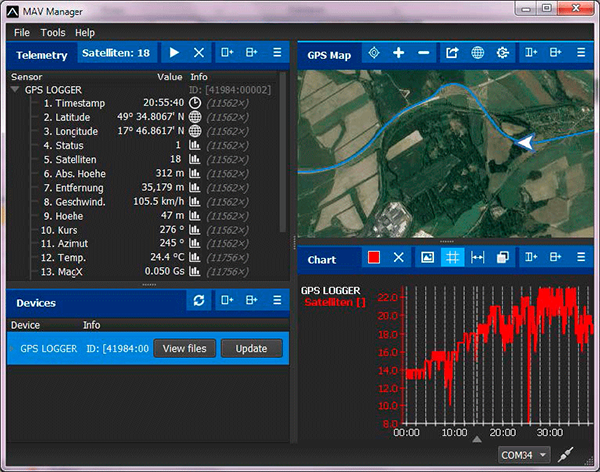The height and width of the screenshot is (472, 600).
Task: Toggle the overlapping squares icon in Chart toolbar
Action: (503, 258)
